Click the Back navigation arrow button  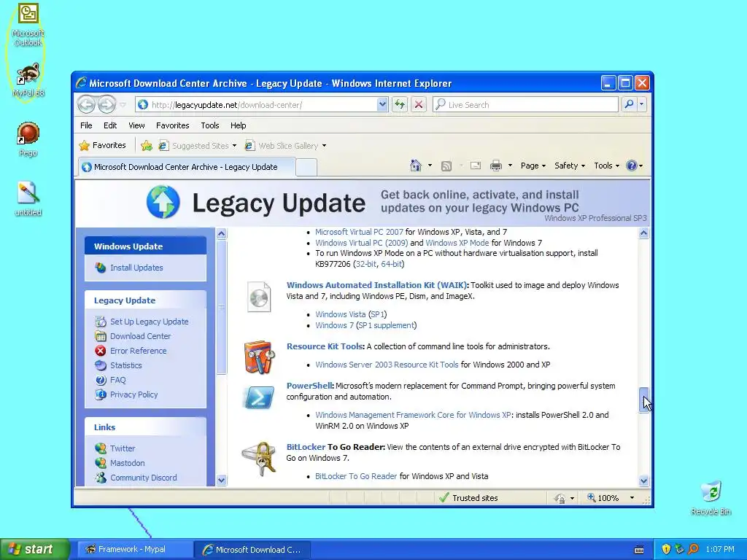pos(86,104)
